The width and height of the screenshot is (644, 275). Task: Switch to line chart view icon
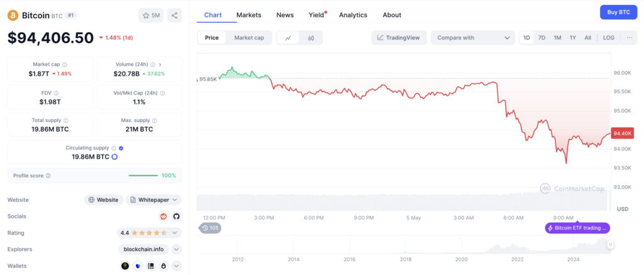coord(288,38)
